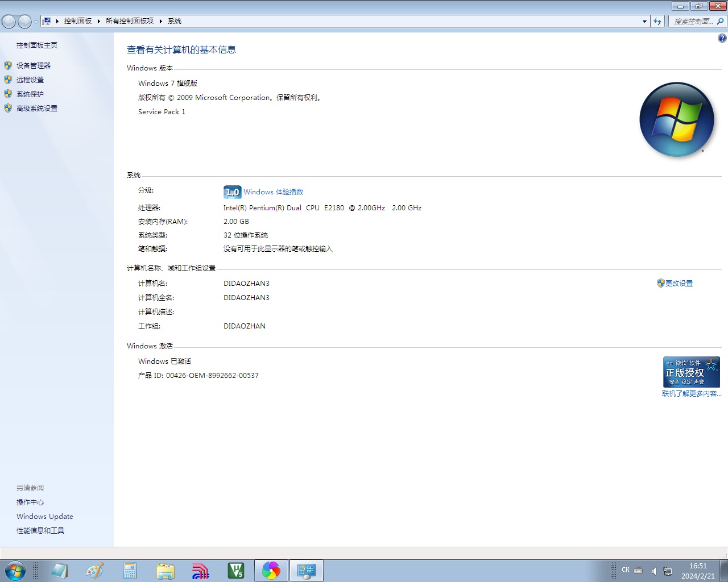
Task: Open Windows Explorer folder icon in taskbar
Action: coord(166,571)
